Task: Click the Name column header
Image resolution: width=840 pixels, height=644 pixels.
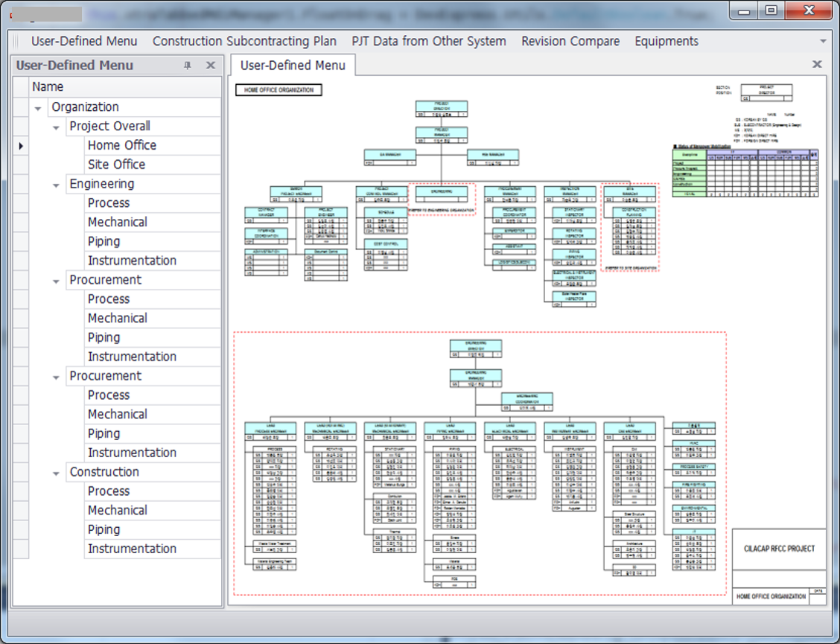Action: click(48, 87)
